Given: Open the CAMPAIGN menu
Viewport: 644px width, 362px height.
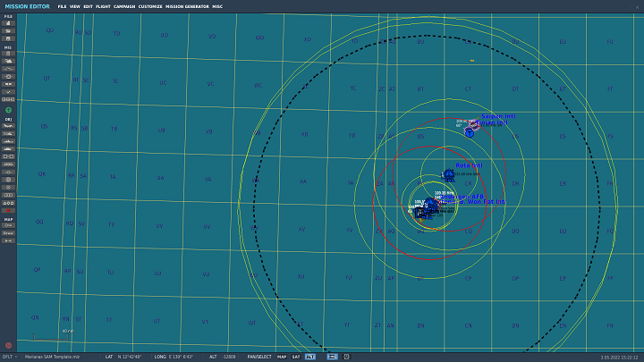Looking at the screenshot, I should point(124,6).
